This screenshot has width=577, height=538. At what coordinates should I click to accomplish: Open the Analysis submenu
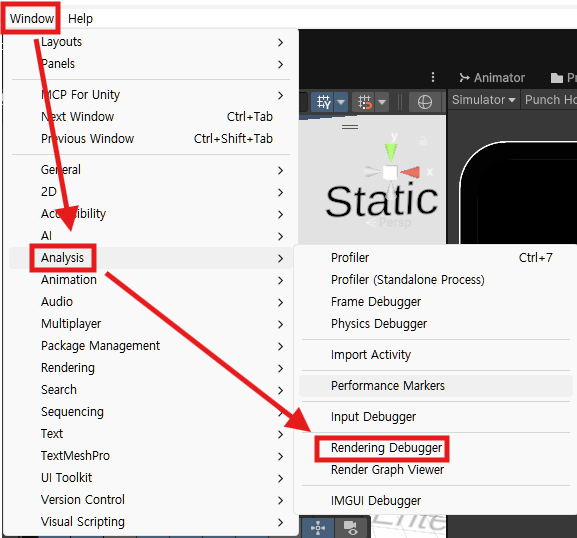pos(151,258)
